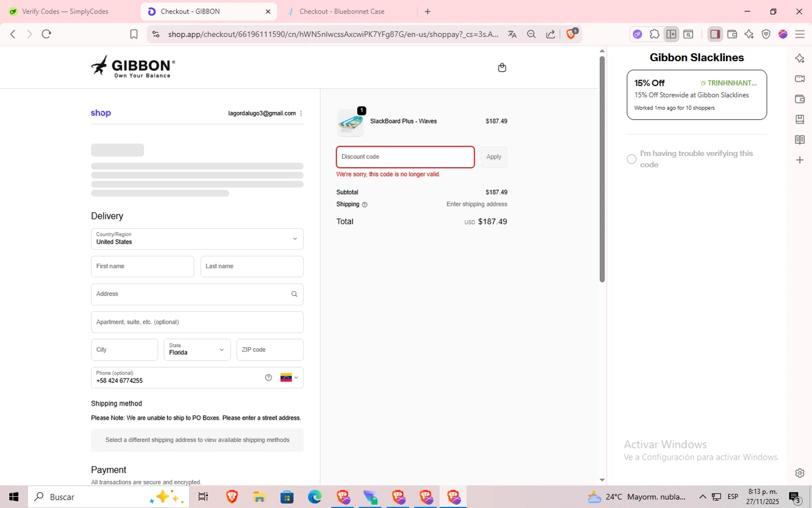Copy the TRINHNHANT coupon code

(x=729, y=83)
